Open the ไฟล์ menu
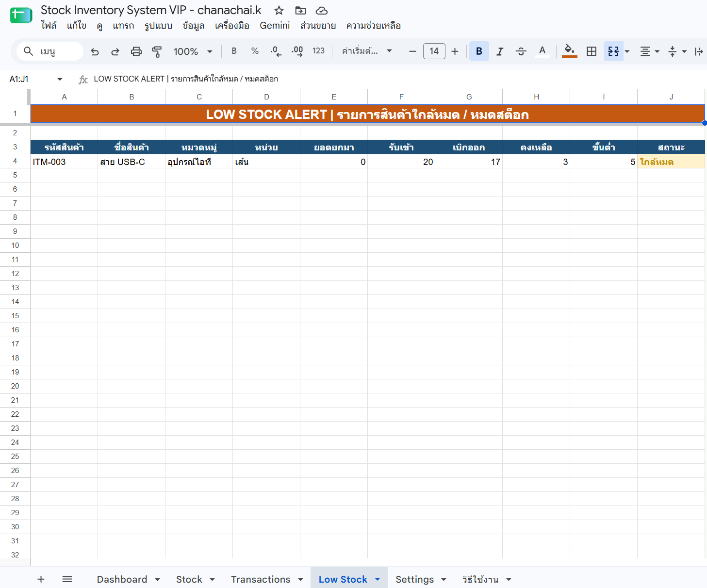 [49, 26]
